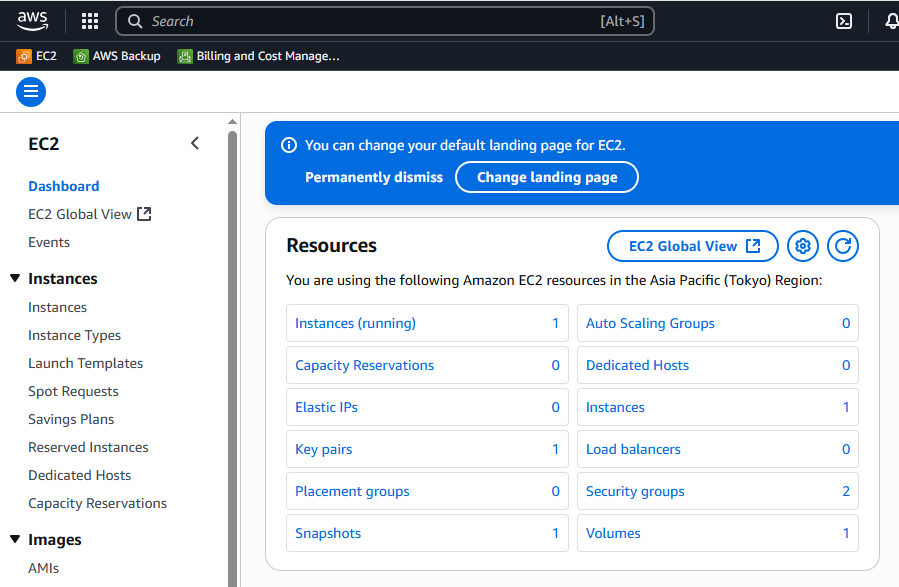Screen dimensions: 899x587
Task: Open Auto Scaling Groups resource link
Action: (x=650, y=323)
